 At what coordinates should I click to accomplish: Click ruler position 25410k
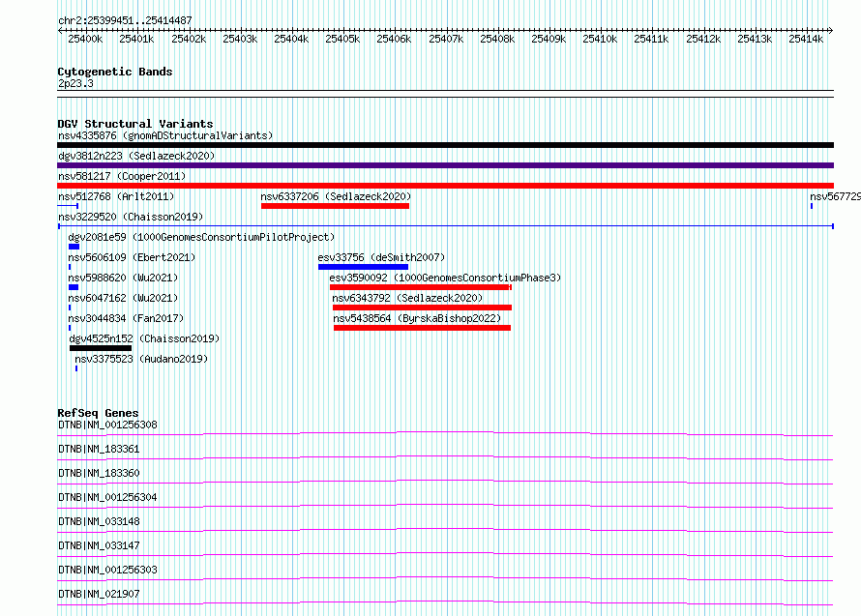pos(600,39)
